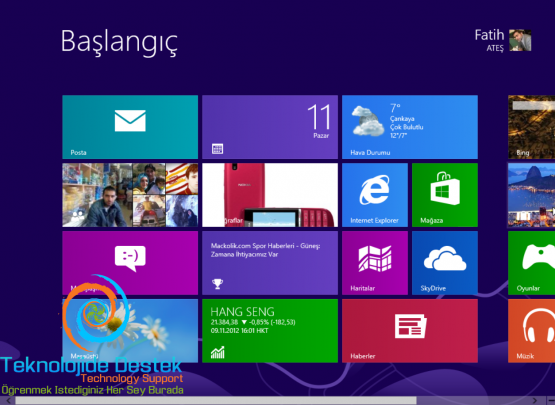Open the people photo collage tile

click(130, 195)
